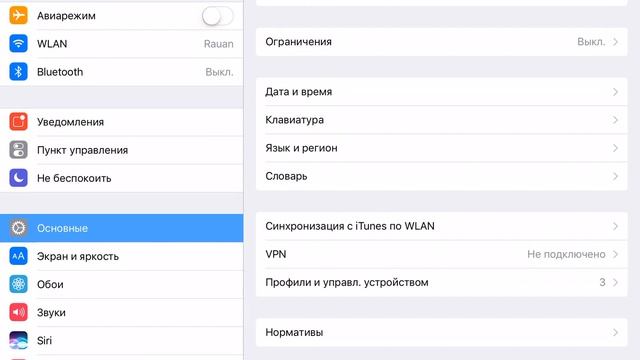Open Экран и яркость in sidebar
The height and width of the screenshot is (360, 640).
tap(122, 256)
